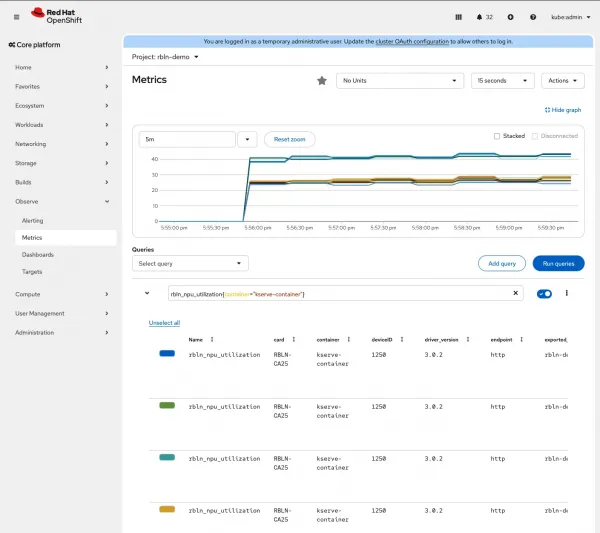Click the Reset zoom button
This screenshot has width=600, height=533.
click(x=290, y=139)
